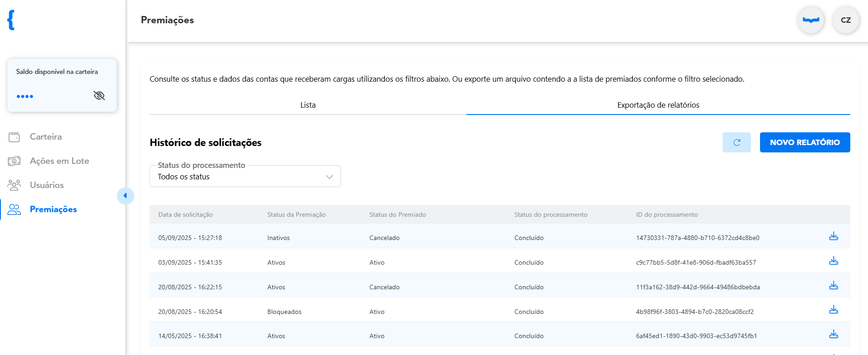The width and height of the screenshot is (868, 355).
Task: Click the Histórico de solicitações heading
Action: click(206, 142)
